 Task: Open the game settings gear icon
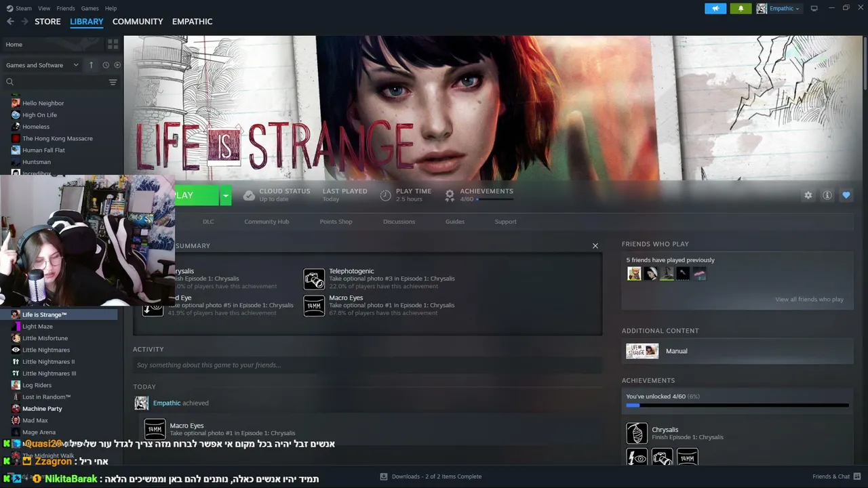(x=808, y=195)
